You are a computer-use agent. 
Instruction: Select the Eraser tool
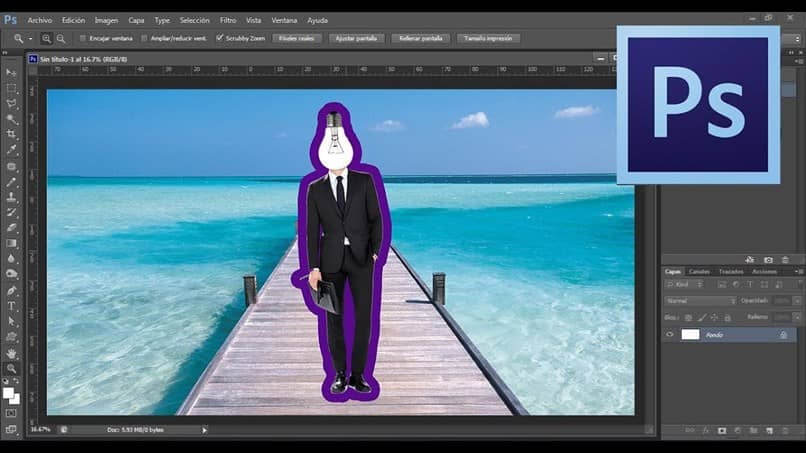11,228
